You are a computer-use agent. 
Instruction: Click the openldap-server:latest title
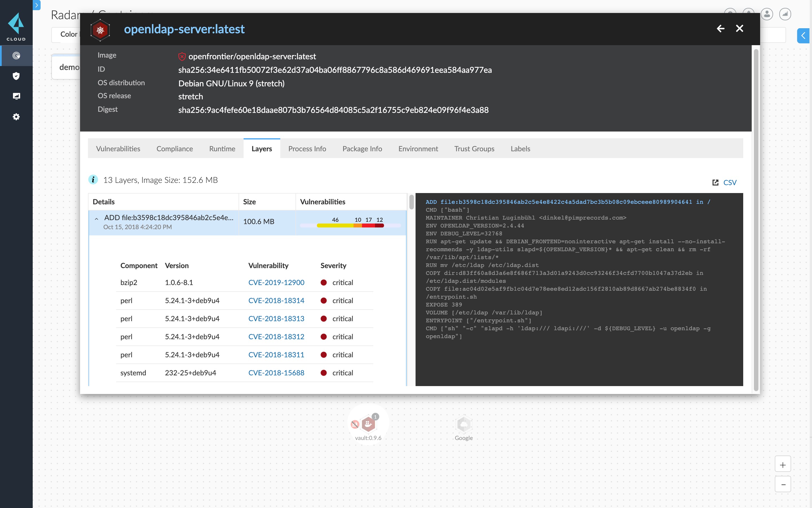[x=184, y=29]
